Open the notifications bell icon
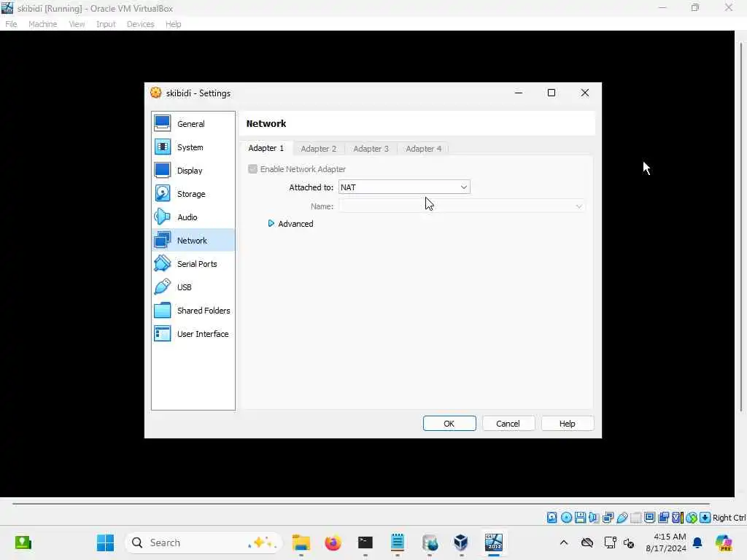The image size is (747, 560). coord(697,542)
